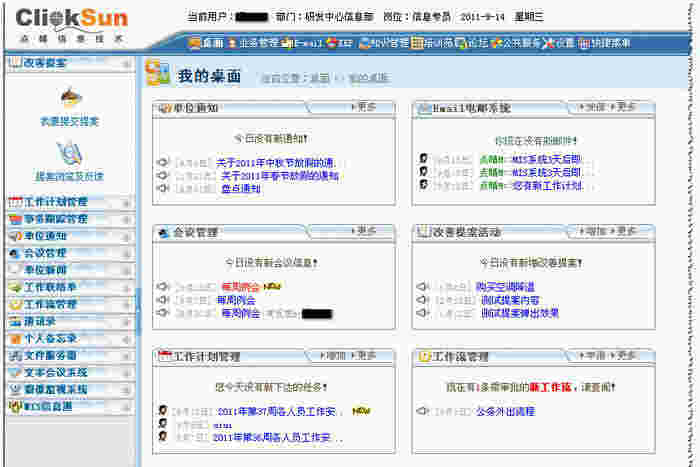This screenshot has height=467, width=700.
Task: Expand the 会议管理 sidebar section arrow
Action: tap(126, 254)
